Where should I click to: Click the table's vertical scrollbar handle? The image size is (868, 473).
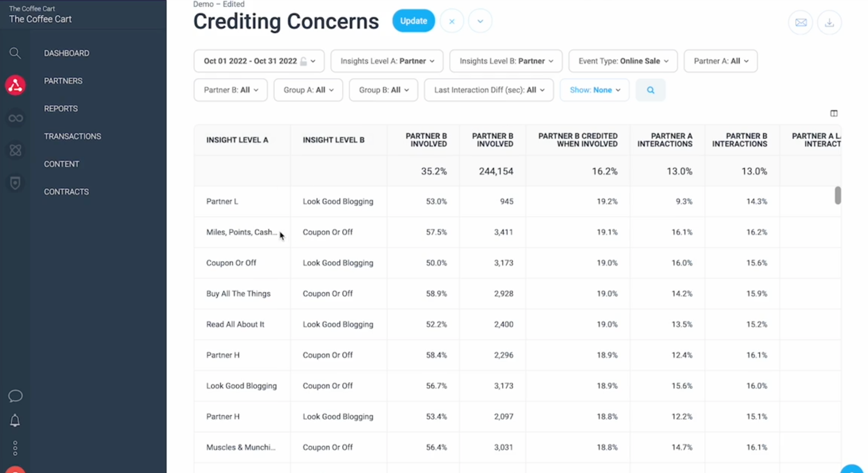(837, 195)
